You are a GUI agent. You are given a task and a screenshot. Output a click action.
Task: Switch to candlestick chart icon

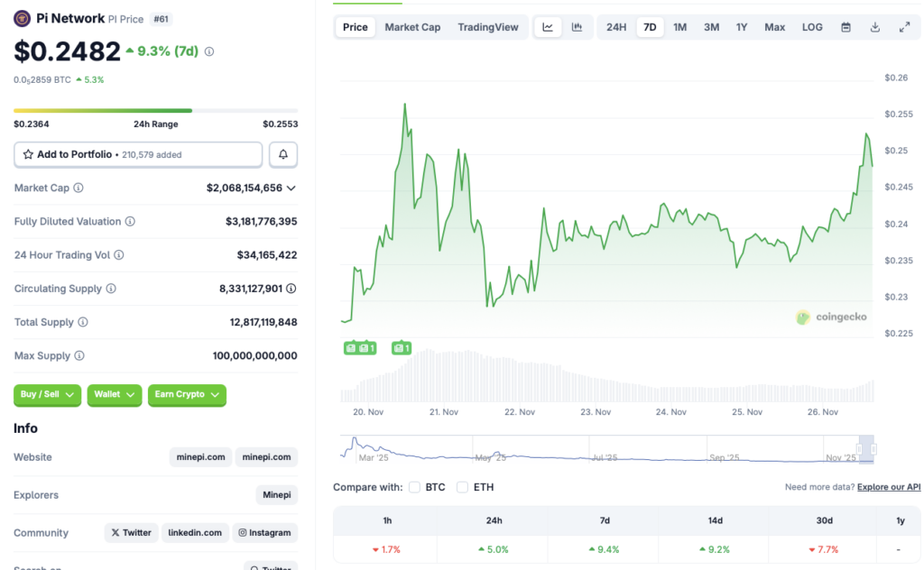[x=577, y=27]
